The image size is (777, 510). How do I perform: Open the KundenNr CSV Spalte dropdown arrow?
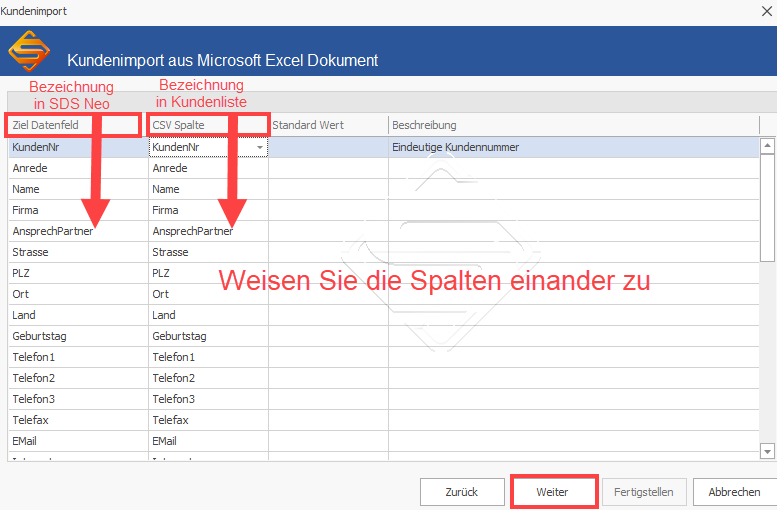(x=260, y=147)
